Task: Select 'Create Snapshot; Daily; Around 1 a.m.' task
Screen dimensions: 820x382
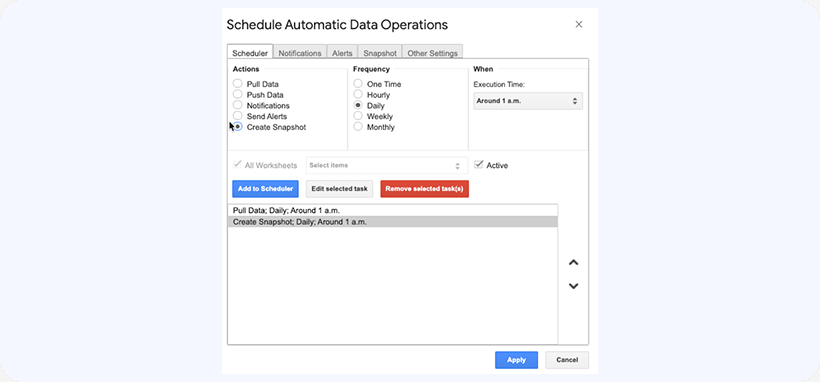Action: click(393, 222)
